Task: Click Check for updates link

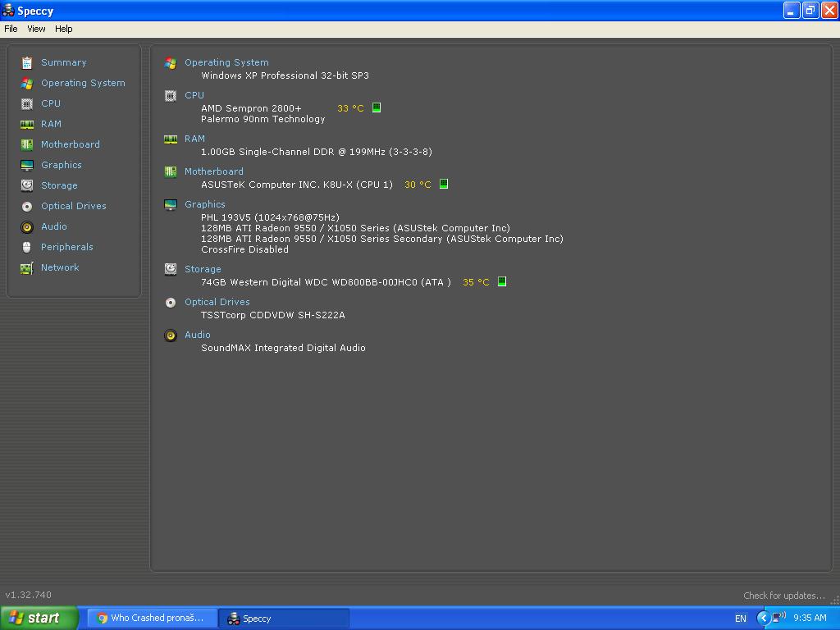Action: coord(783,596)
